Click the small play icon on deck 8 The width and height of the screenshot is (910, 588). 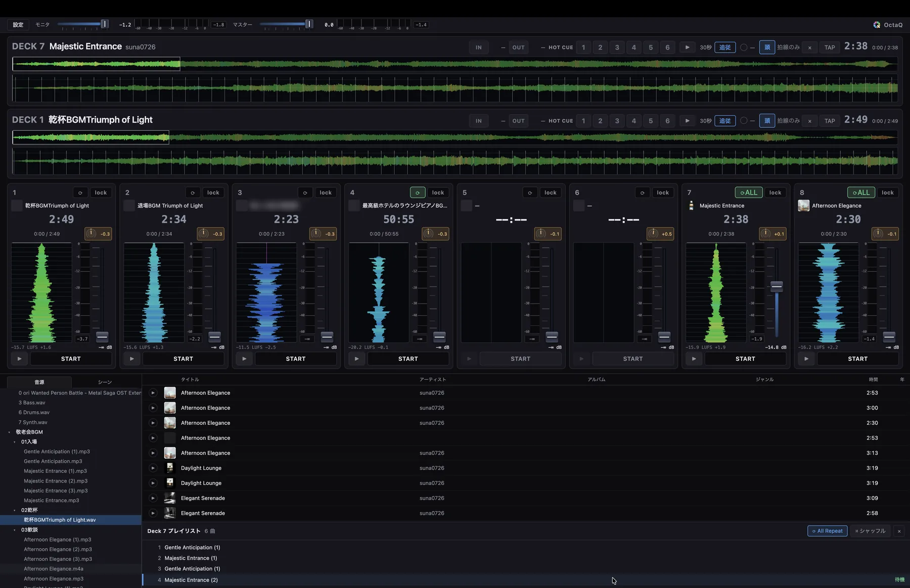pos(806,359)
